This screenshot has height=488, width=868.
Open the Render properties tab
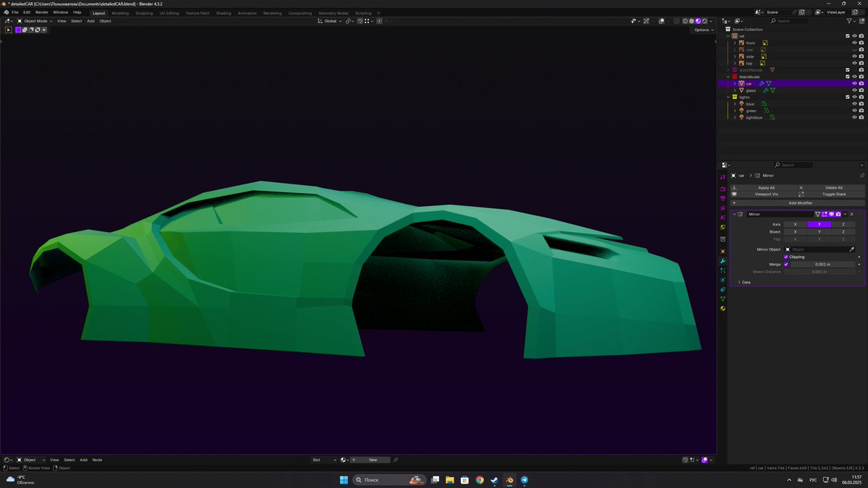point(723,189)
